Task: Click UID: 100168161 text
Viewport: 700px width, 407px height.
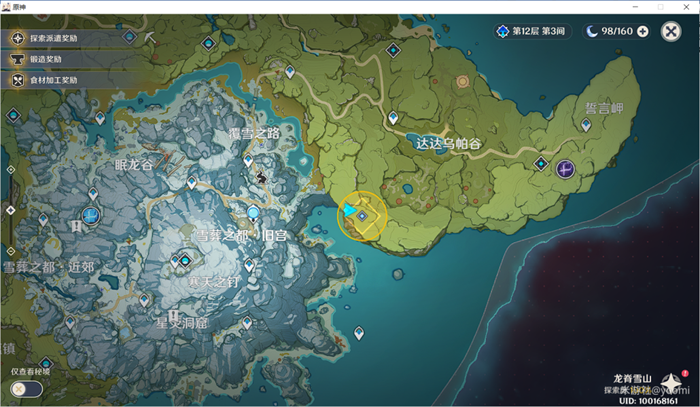Action: coord(648,401)
